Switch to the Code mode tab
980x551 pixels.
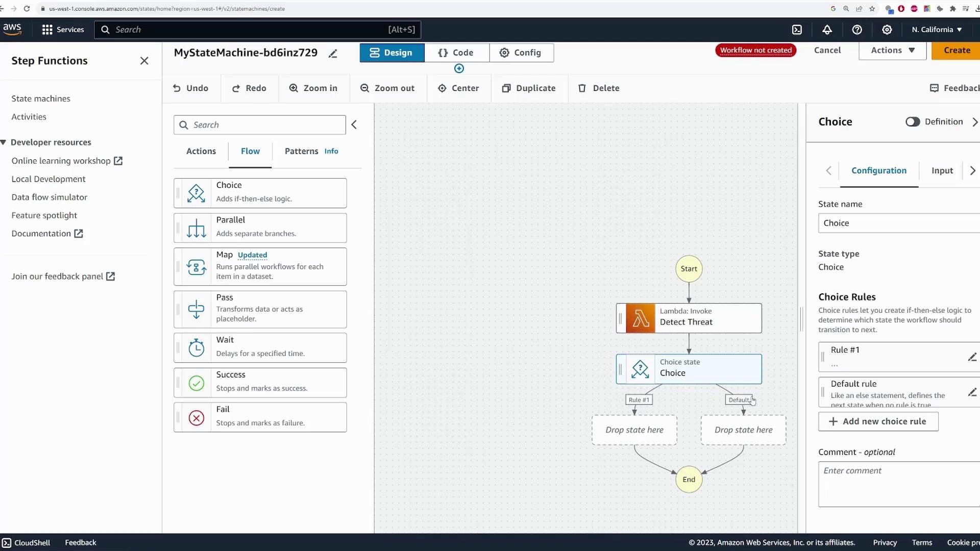[x=456, y=53]
